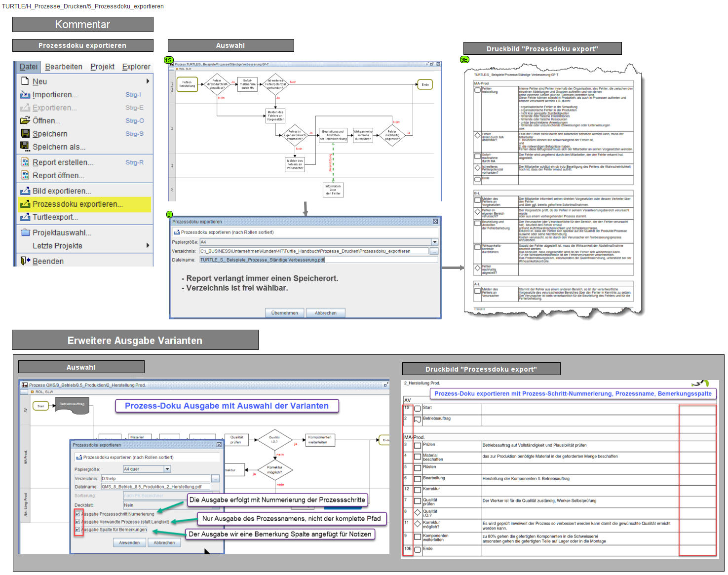Open the Datei menu
The height and width of the screenshot is (575, 728).
pos(29,67)
